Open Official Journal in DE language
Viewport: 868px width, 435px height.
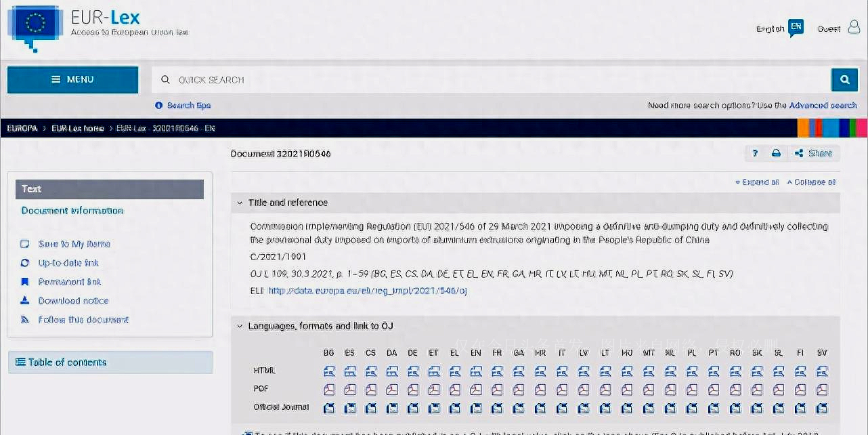point(413,408)
